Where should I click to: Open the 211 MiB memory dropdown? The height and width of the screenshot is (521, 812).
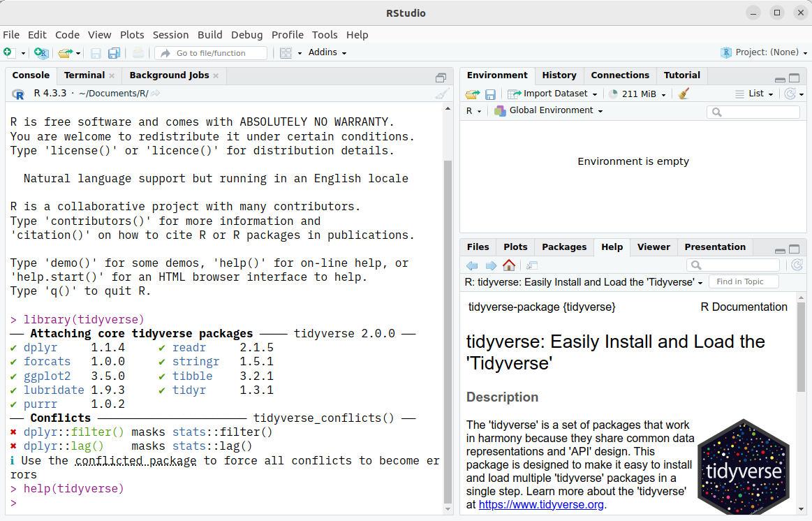tap(643, 94)
